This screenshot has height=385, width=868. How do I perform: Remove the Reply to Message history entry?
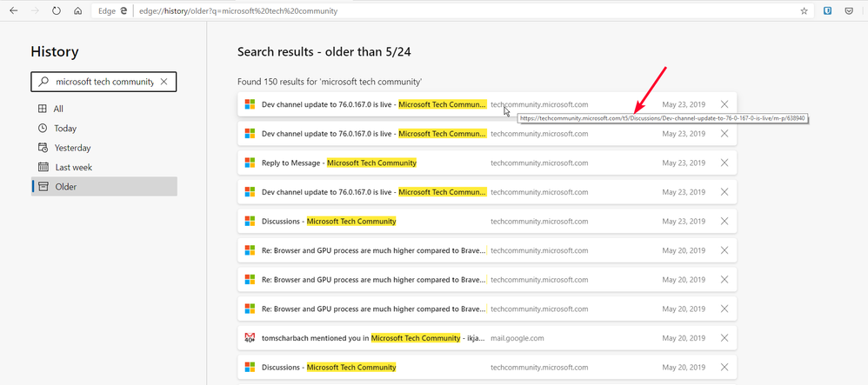(x=724, y=163)
